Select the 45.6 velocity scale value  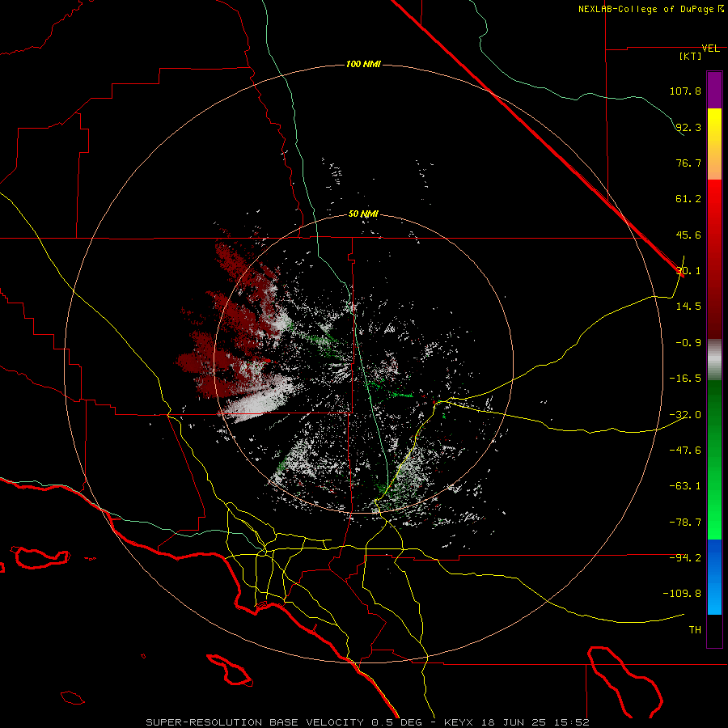(x=688, y=235)
